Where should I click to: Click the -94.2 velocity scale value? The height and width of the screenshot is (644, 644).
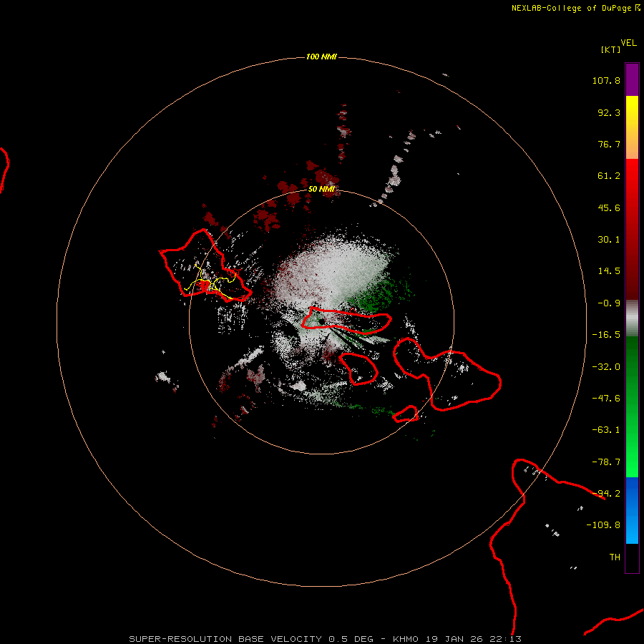coord(606,494)
